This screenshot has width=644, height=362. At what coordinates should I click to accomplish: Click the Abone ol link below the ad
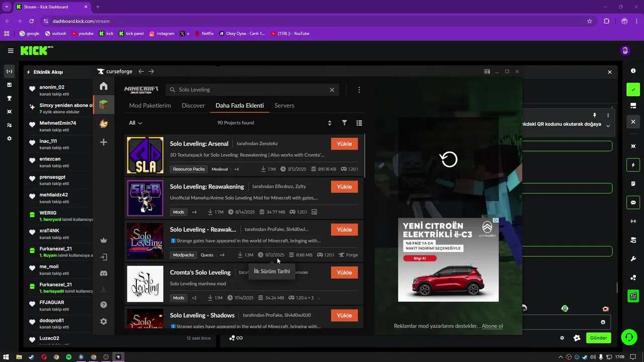pyautogui.click(x=492, y=326)
